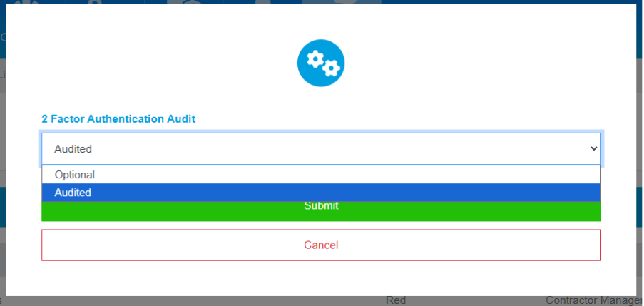Choose the Optional option in the list
Viewport: 644px width, 306px height.
(321, 175)
